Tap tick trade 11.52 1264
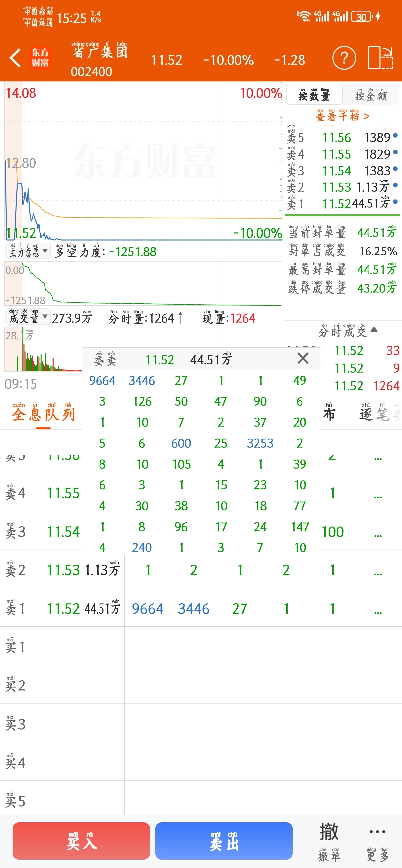Viewport: 402px width, 868px height. coord(367,386)
